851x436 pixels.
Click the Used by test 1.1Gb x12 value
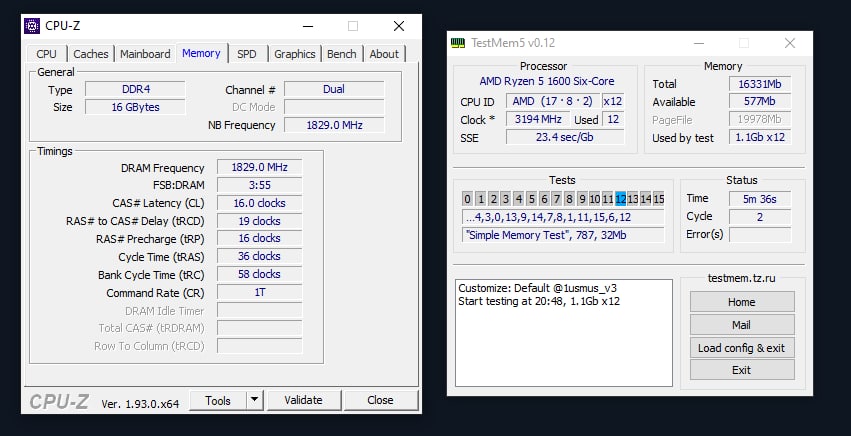click(760, 137)
